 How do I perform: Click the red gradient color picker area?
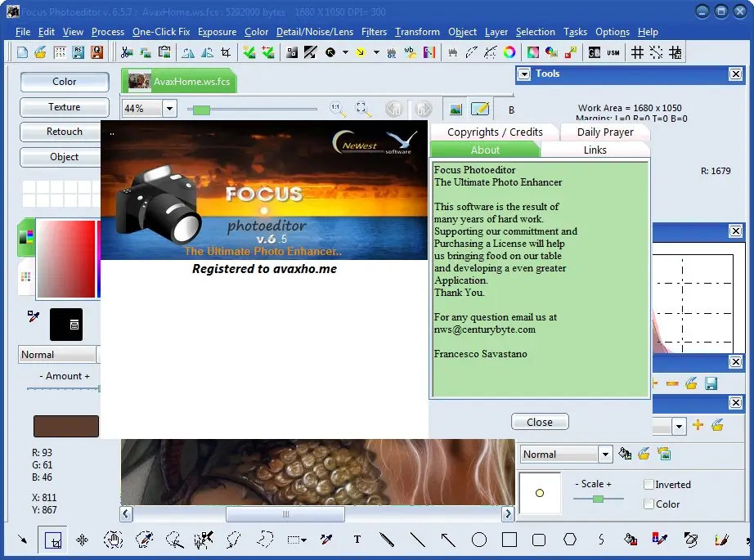coord(66,259)
